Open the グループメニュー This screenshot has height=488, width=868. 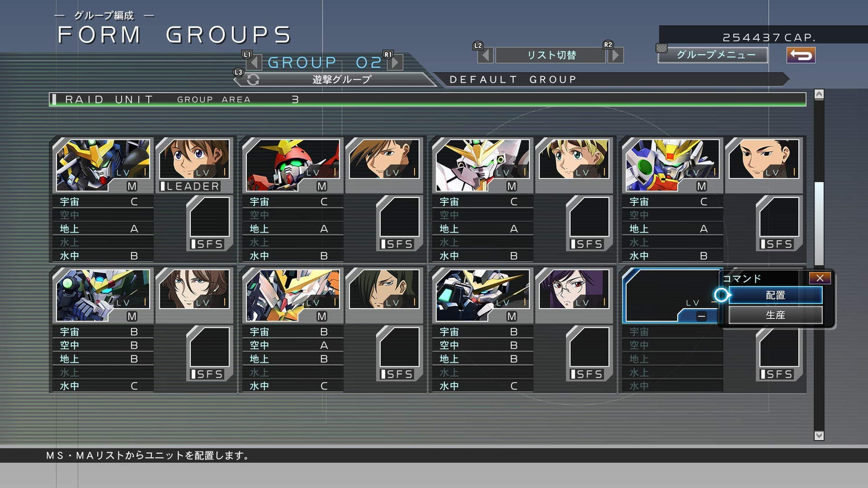click(713, 55)
